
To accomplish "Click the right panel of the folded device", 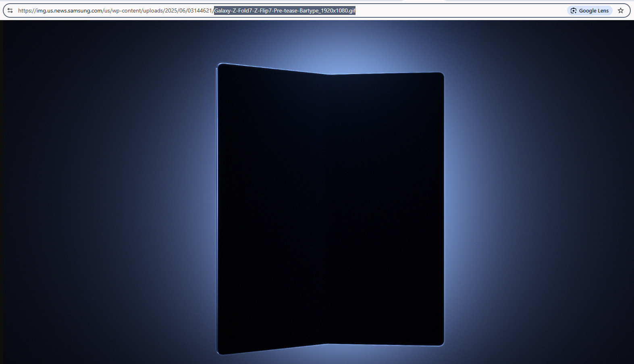I will pos(387,209).
